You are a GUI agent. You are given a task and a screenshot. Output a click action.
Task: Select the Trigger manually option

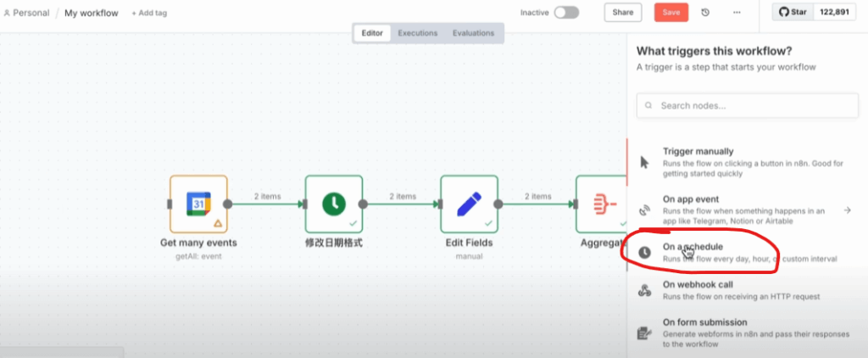(712, 162)
